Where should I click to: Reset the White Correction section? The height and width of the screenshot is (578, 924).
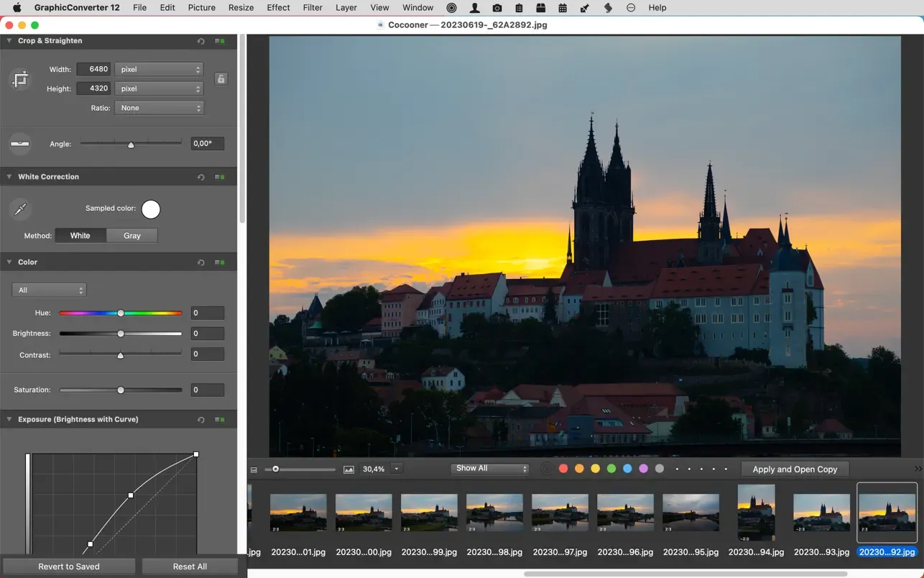pos(201,177)
